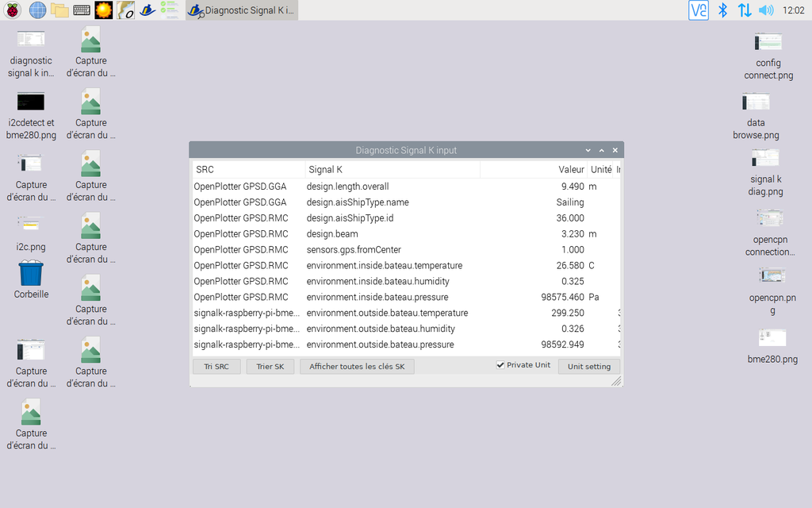Click the 'Diagnostic Signal K i...' taskbar window button
812x508 pixels.
[x=242, y=10]
